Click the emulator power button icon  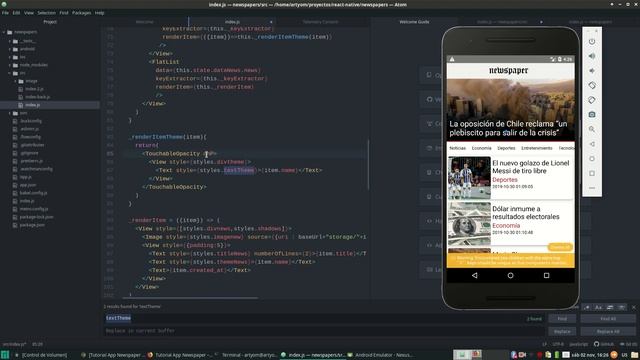(592, 42)
